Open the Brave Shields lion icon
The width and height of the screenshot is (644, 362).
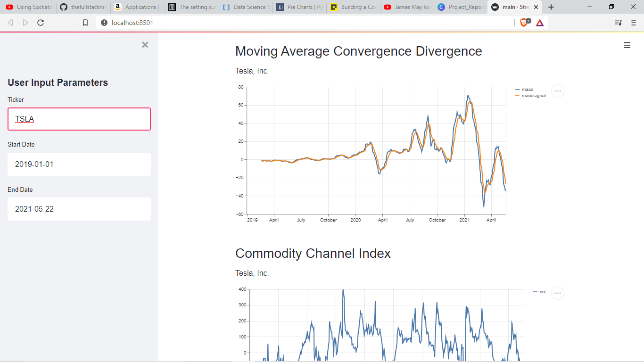(x=525, y=22)
